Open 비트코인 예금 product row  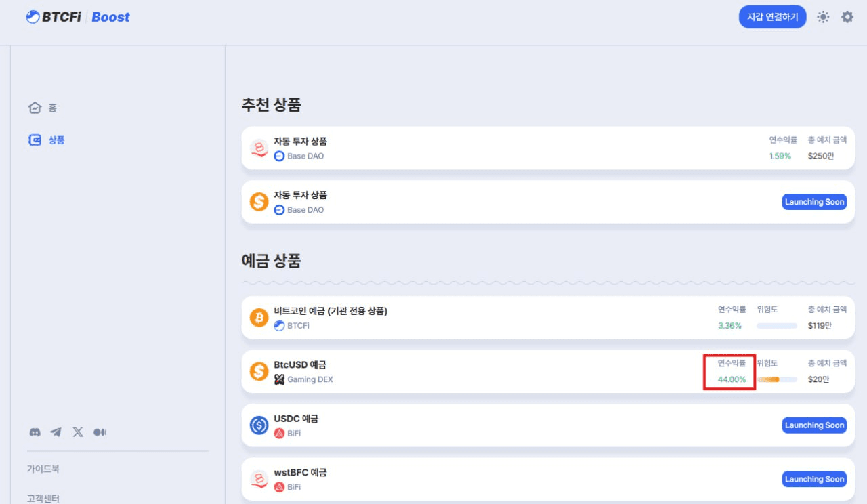click(548, 317)
